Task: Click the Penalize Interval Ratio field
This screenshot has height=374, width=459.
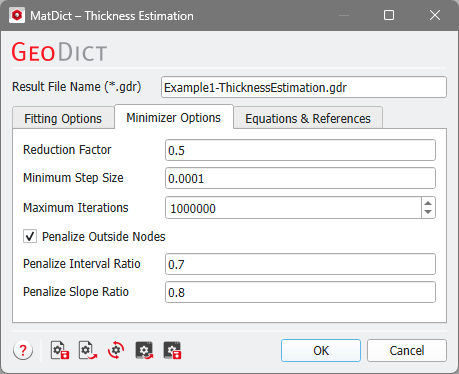Action: pos(300,264)
